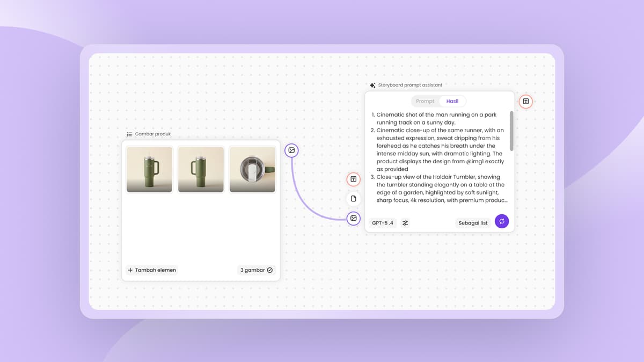Select the first tumbler image with handle on right
The width and height of the screenshot is (644, 362).
149,169
